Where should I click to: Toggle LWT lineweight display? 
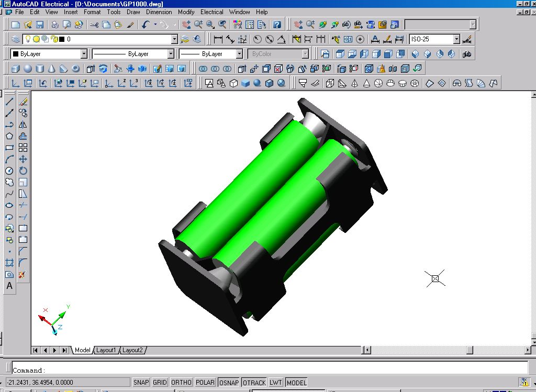click(x=275, y=383)
